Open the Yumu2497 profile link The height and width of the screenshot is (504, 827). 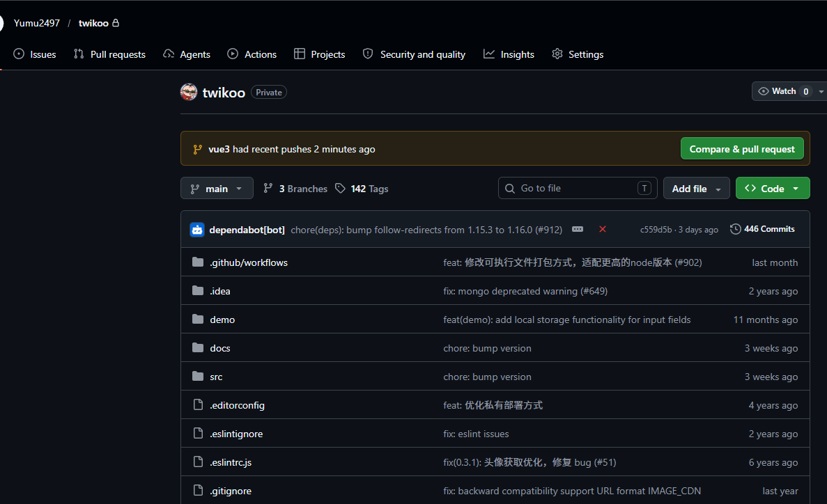[37, 23]
